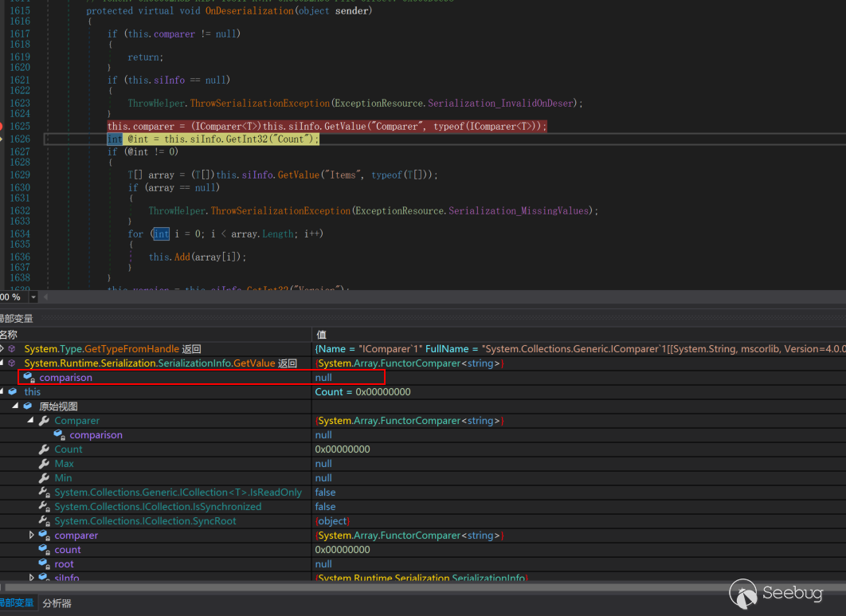
Task: Switch to the 分析器 tab
Action: tap(57, 603)
